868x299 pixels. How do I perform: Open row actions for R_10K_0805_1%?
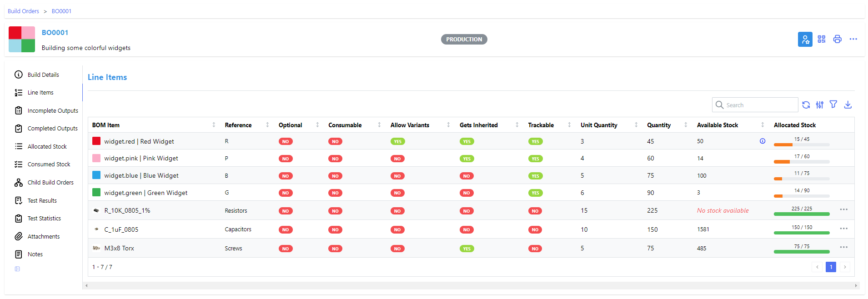[x=843, y=210]
